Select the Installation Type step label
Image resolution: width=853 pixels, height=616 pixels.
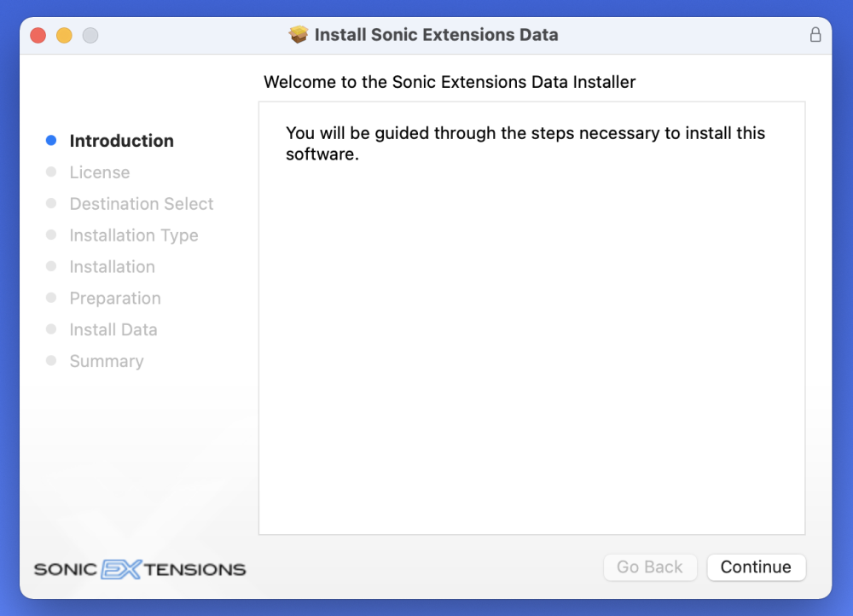pos(134,235)
